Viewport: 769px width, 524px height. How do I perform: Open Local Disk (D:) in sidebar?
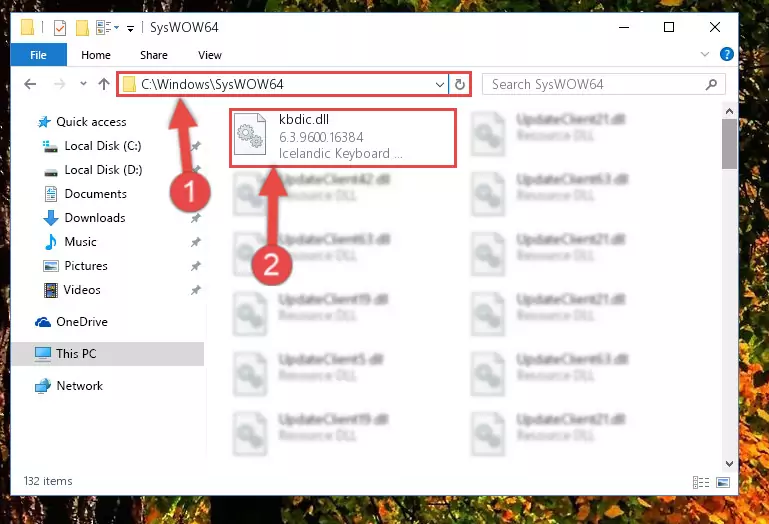103,170
